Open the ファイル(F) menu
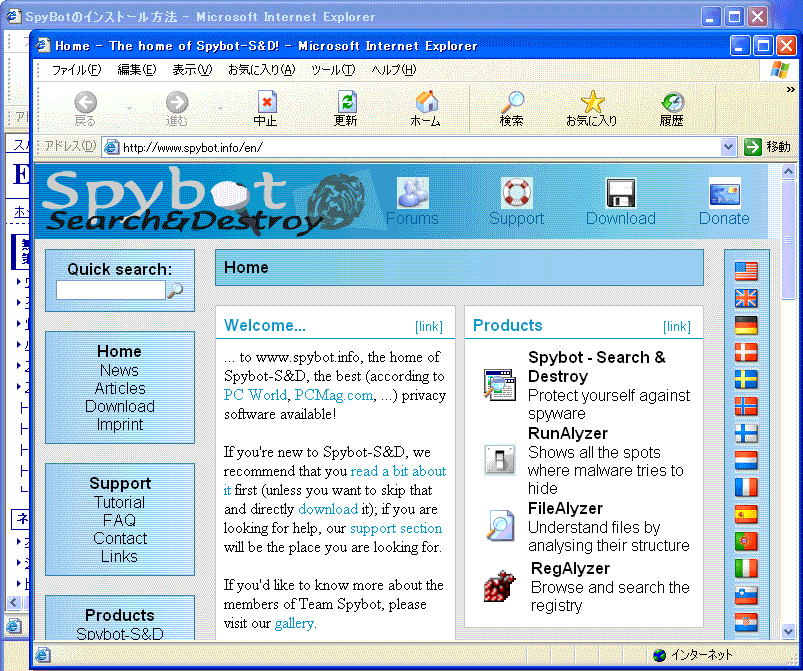 point(76,70)
